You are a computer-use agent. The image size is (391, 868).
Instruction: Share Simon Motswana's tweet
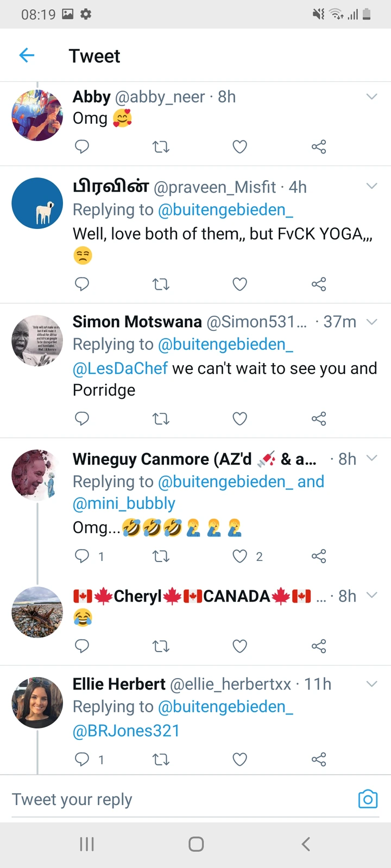319,418
